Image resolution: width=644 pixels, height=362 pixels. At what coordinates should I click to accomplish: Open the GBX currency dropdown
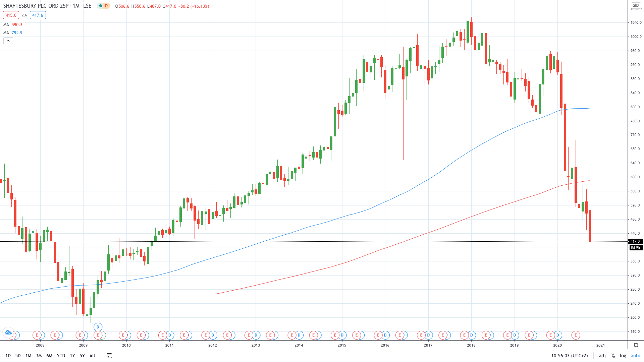click(636, 5)
